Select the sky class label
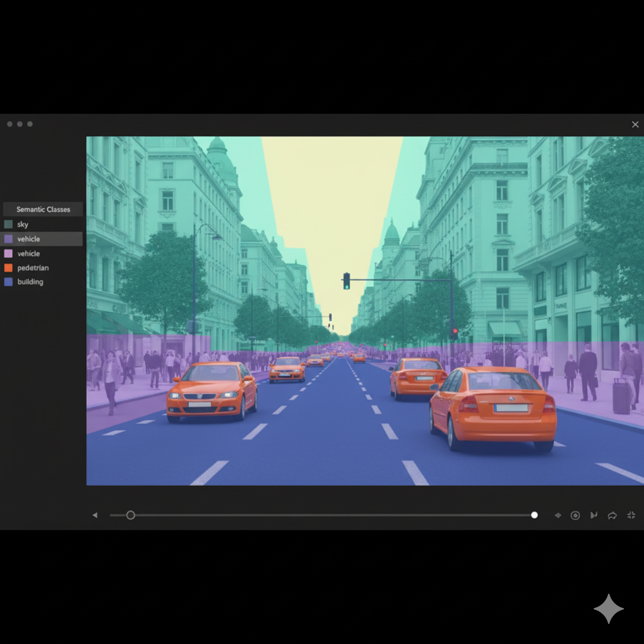644x644 pixels. (x=23, y=225)
